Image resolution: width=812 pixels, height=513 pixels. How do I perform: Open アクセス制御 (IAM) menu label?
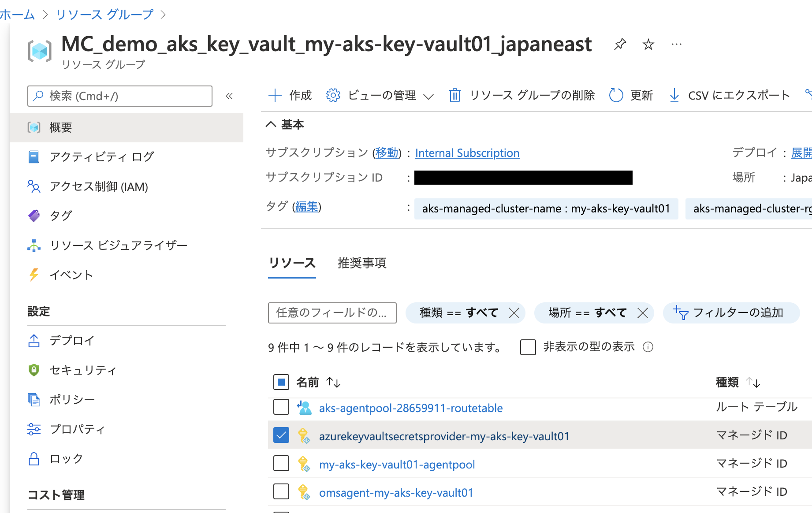[x=99, y=186]
